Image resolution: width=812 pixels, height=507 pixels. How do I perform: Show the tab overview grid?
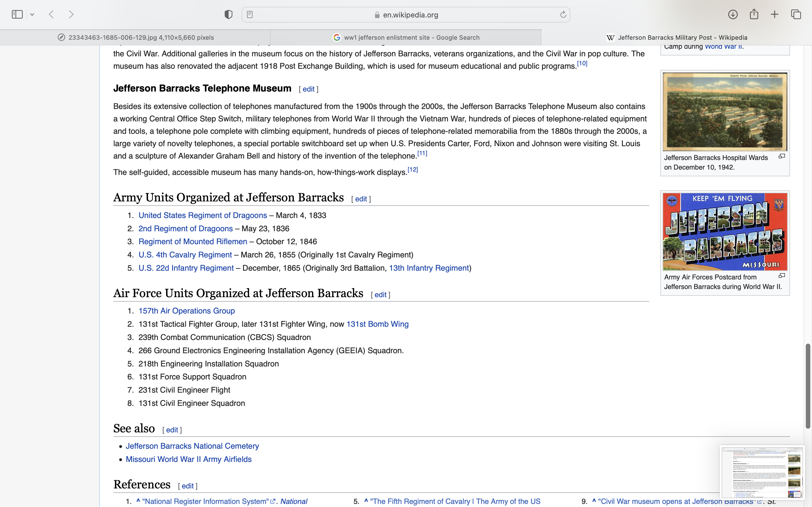click(796, 14)
